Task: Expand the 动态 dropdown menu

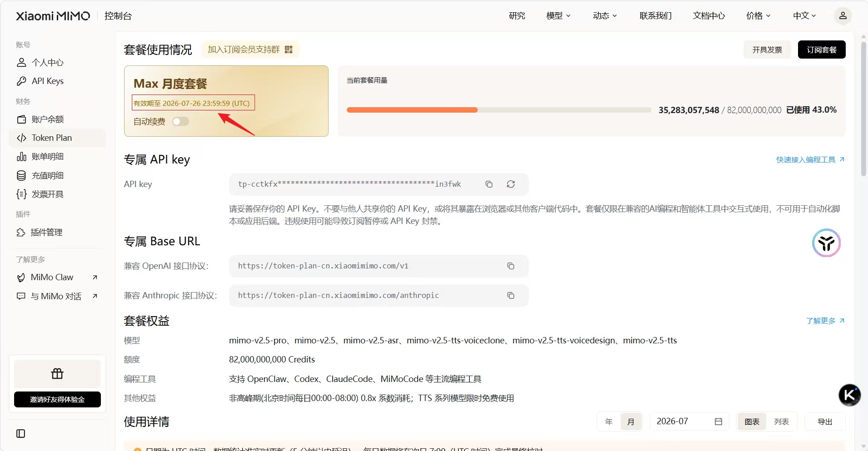Action: [x=605, y=16]
